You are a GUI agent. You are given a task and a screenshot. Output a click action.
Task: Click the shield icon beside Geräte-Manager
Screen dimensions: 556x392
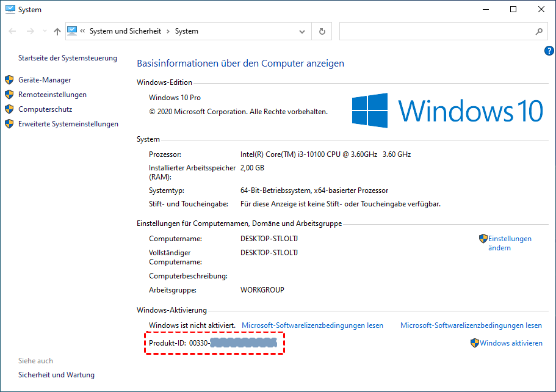pos(9,80)
